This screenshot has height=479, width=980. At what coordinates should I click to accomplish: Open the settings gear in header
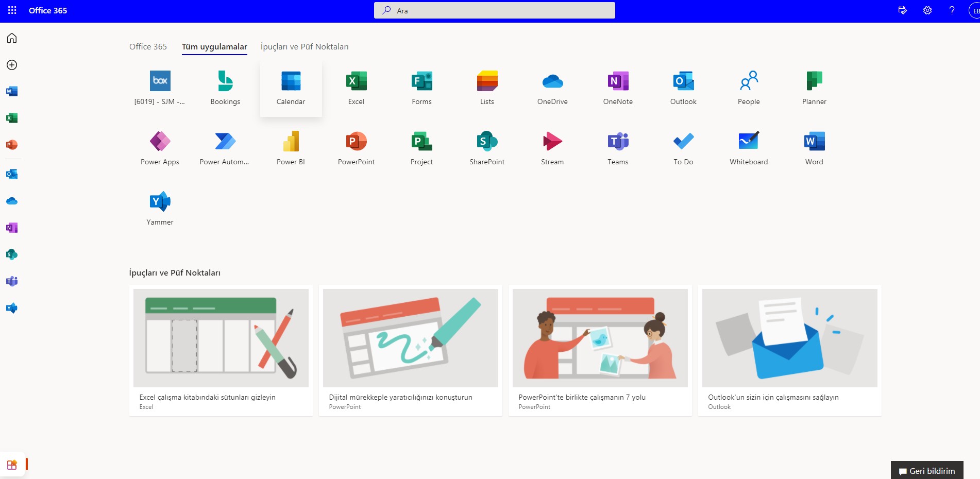(927, 10)
